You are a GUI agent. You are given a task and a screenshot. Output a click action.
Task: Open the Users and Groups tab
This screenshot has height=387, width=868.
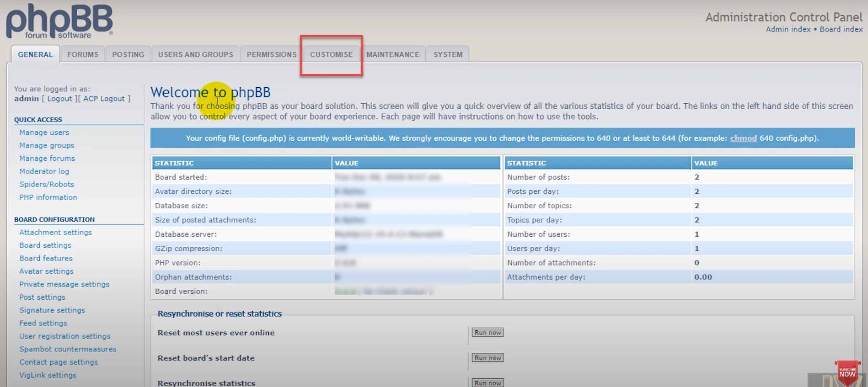click(195, 54)
